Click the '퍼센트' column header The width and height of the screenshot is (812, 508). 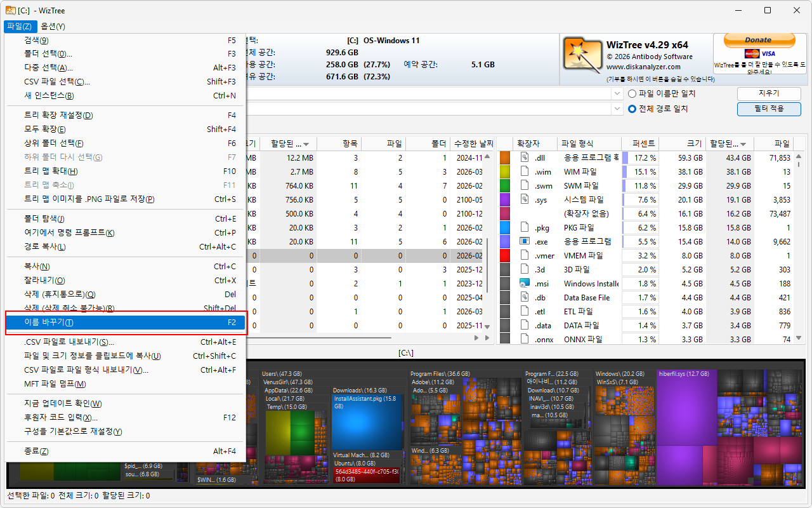641,144
